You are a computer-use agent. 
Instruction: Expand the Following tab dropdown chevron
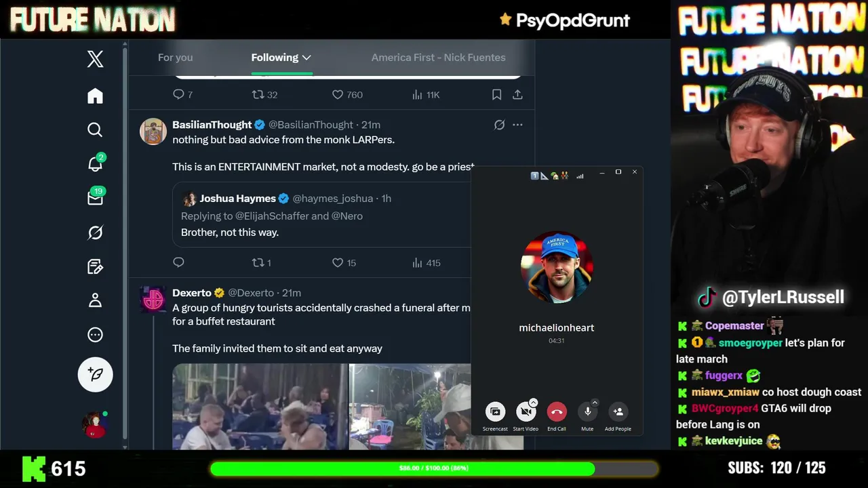pos(307,58)
